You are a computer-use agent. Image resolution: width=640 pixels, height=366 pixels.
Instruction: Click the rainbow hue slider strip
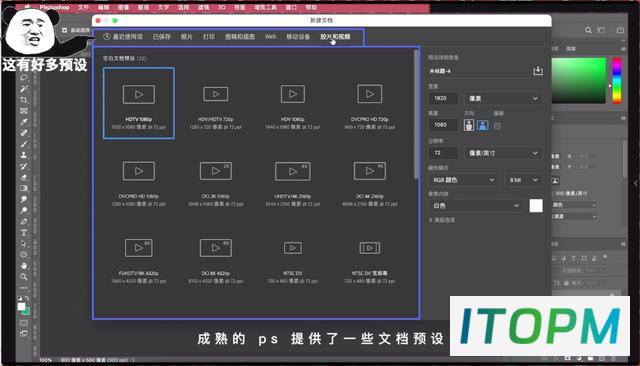pos(617,80)
